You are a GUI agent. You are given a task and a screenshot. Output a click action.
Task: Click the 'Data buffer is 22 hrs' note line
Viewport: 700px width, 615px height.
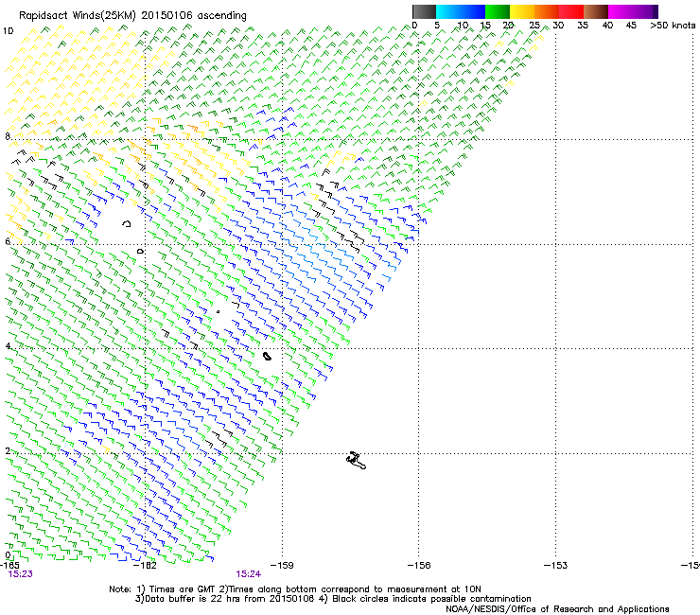(333, 599)
